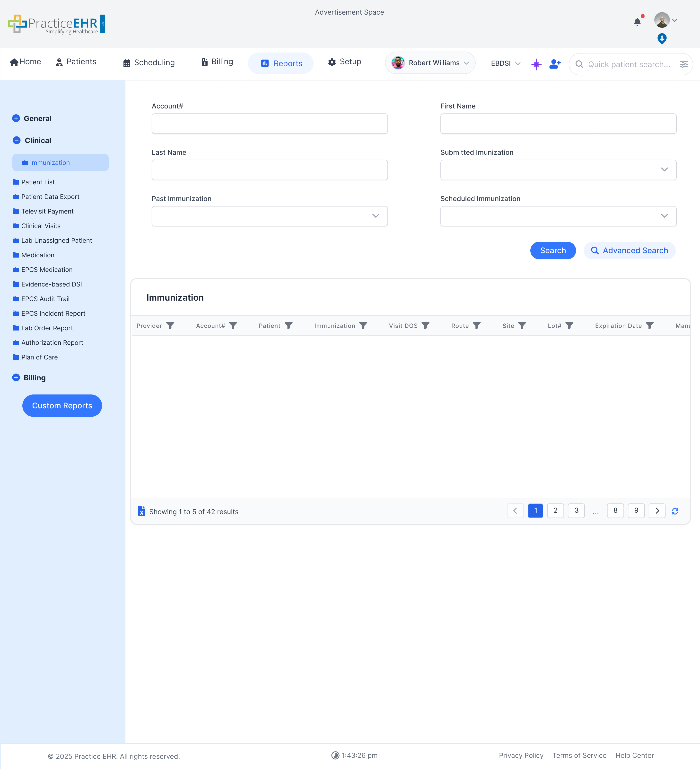Screen dimensions: 700x769
Task: Refresh the immunization results table
Action: (x=674, y=511)
